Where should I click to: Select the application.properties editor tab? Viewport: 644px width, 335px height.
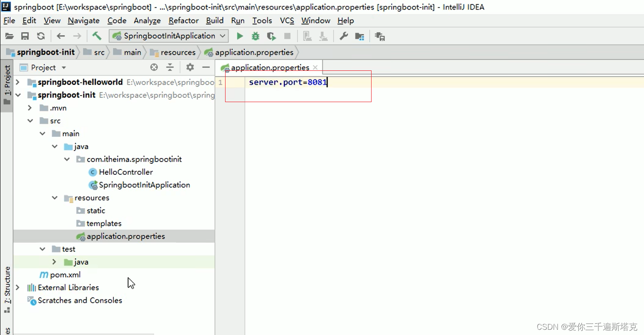[270, 67]
